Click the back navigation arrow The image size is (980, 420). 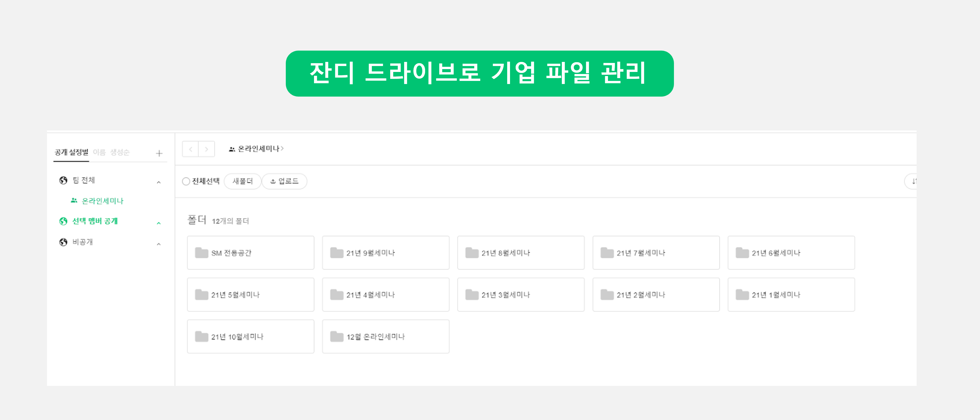pos(191,149)
